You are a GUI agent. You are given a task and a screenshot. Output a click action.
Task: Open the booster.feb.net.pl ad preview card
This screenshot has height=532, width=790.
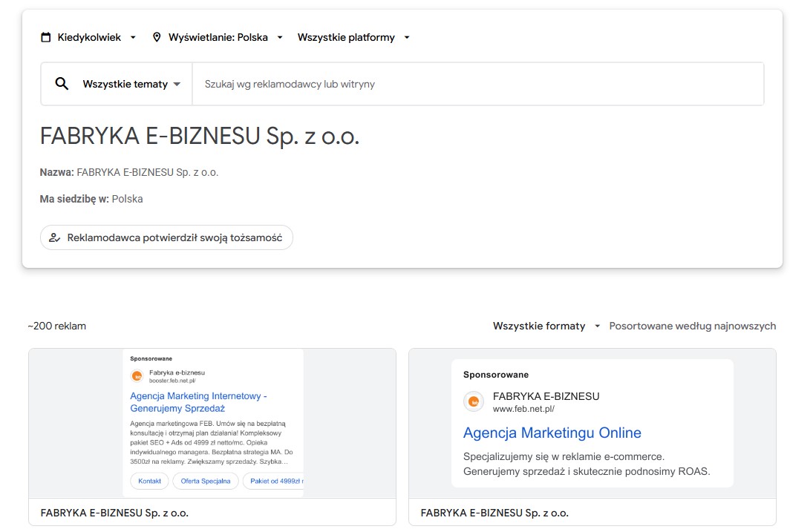212,437
